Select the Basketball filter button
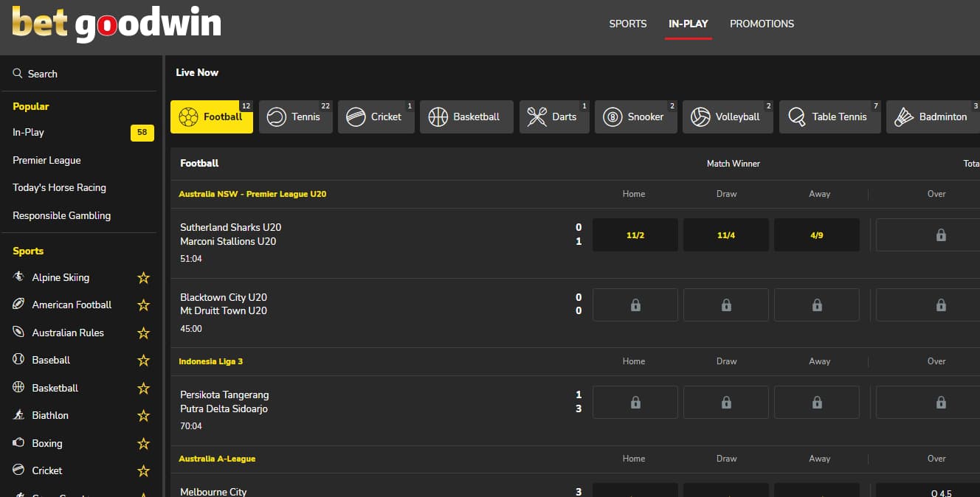980x497 pixels. coord(466,117)
